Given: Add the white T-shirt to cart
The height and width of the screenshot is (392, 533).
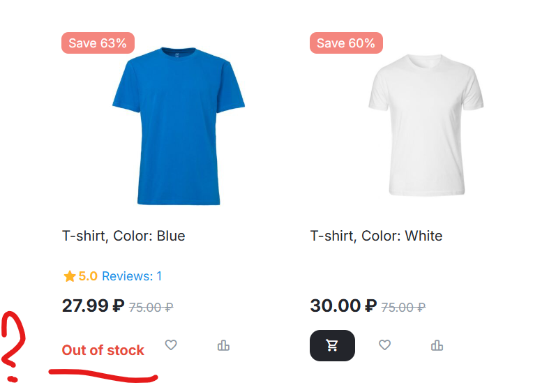Looking at the screenshot, I should point(332,345).
